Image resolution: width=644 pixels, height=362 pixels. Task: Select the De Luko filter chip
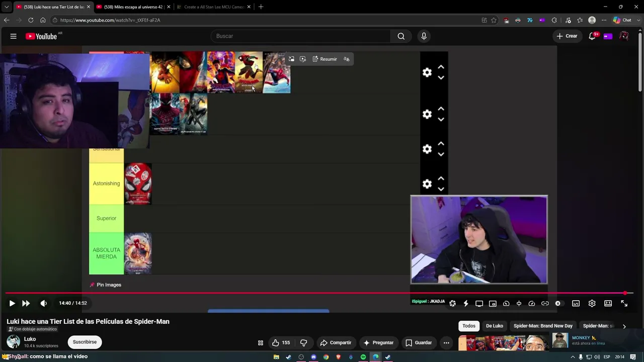(x=495, y=326)
